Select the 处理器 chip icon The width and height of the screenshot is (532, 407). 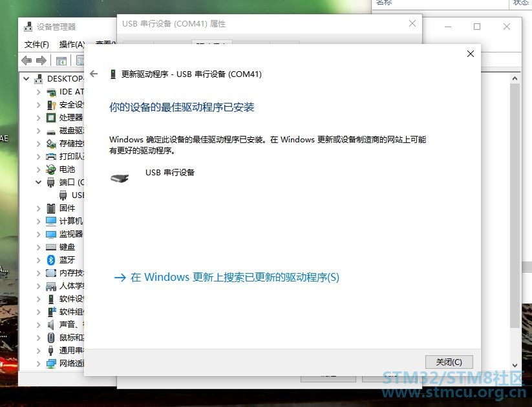point(51,118)
